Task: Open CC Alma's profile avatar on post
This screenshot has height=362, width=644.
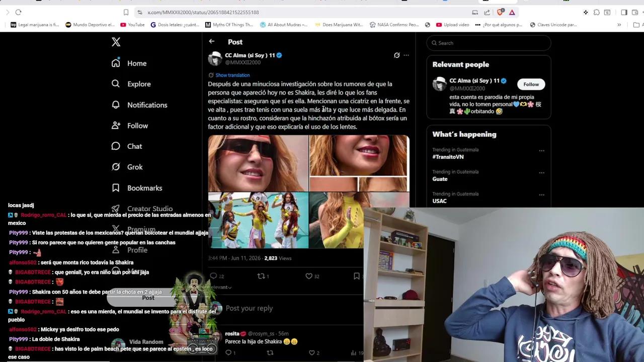Action: [x=215, y=58]
